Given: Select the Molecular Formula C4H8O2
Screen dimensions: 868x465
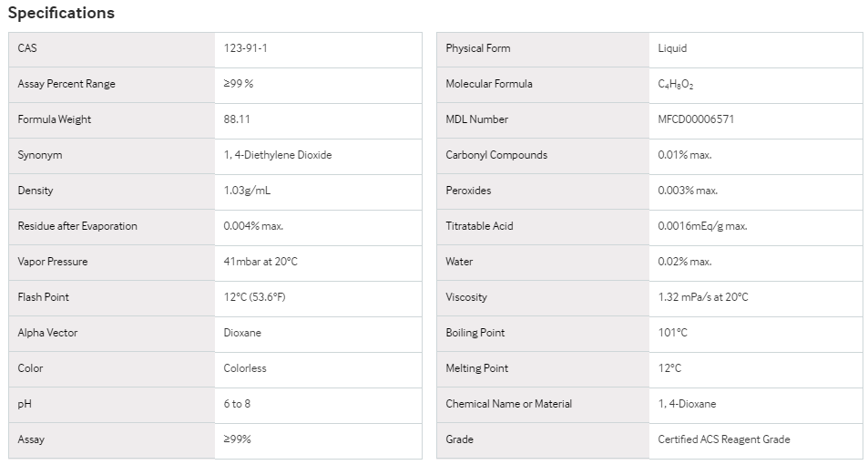Looking at the screenshot, I should [x=675, y=84].
